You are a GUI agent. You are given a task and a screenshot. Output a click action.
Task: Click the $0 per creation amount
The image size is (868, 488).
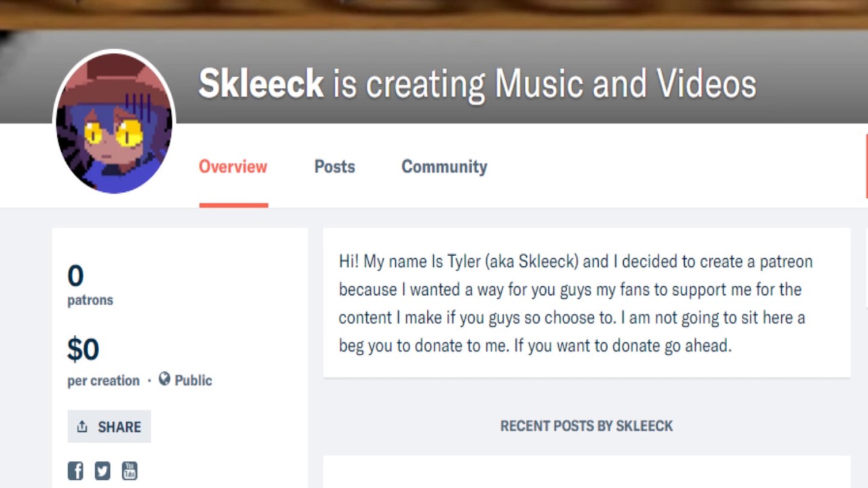(83, 349)
